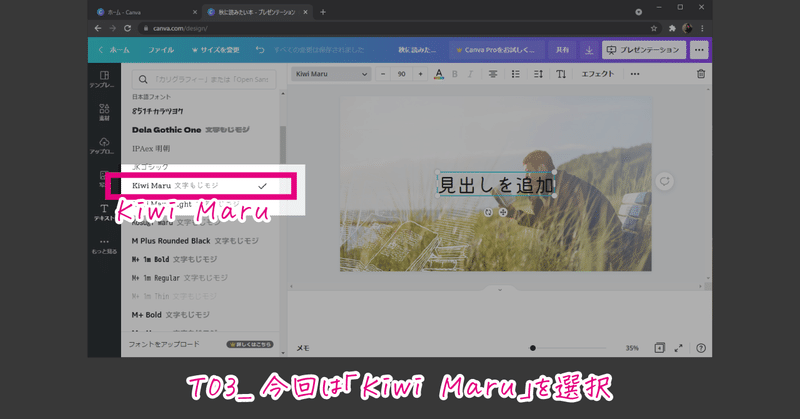Select the M+ Bold font

[170, 315]
